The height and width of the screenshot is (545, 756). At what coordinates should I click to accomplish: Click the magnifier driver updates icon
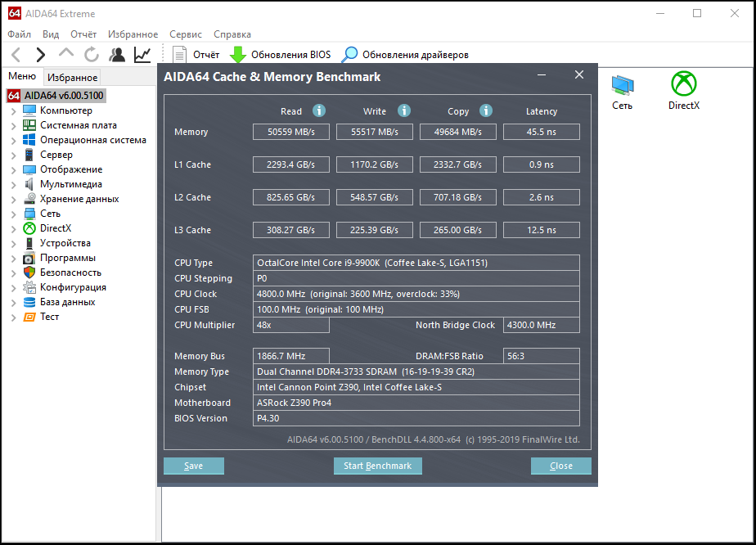(349, 55)
